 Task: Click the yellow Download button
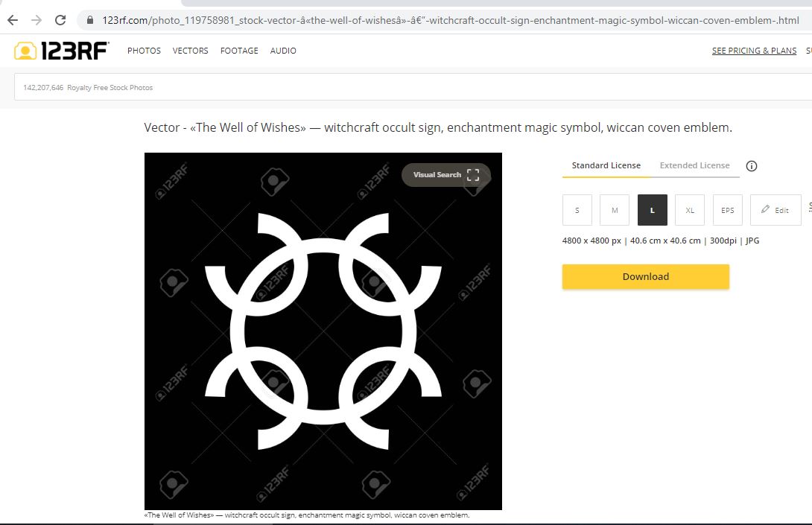point(646,276)
